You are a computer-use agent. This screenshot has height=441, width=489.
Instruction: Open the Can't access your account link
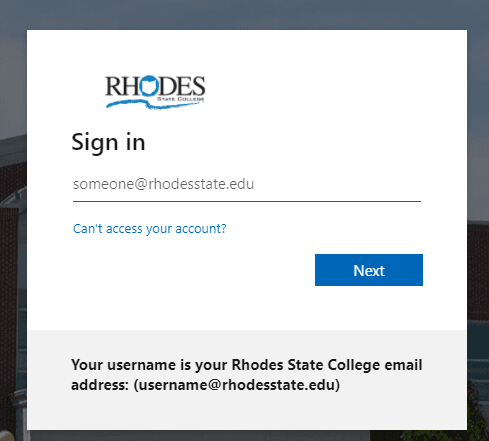coord(149,229)
